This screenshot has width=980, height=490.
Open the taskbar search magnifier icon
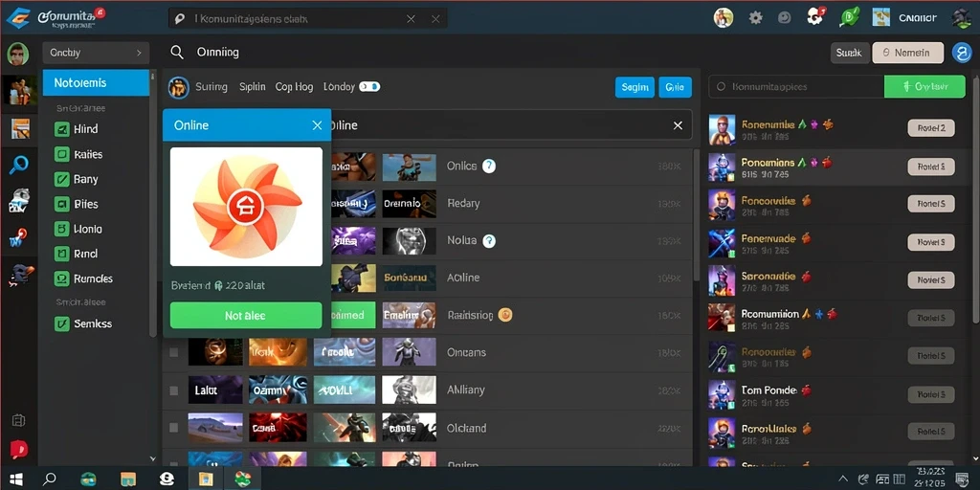point(50,479)
